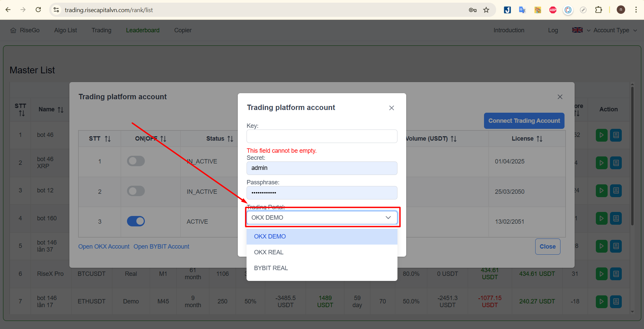The width and height of the screenshot is (644, 329).
Task: Open language flag selector
Action: pyautogui.click(x=581, y=30)
